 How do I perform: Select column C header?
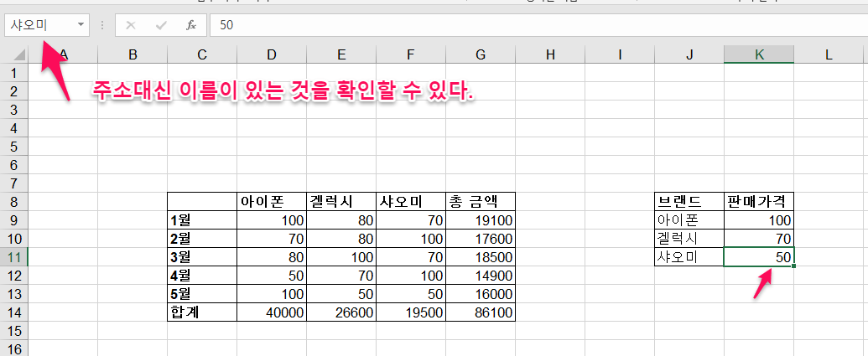[x=202, y=54]
